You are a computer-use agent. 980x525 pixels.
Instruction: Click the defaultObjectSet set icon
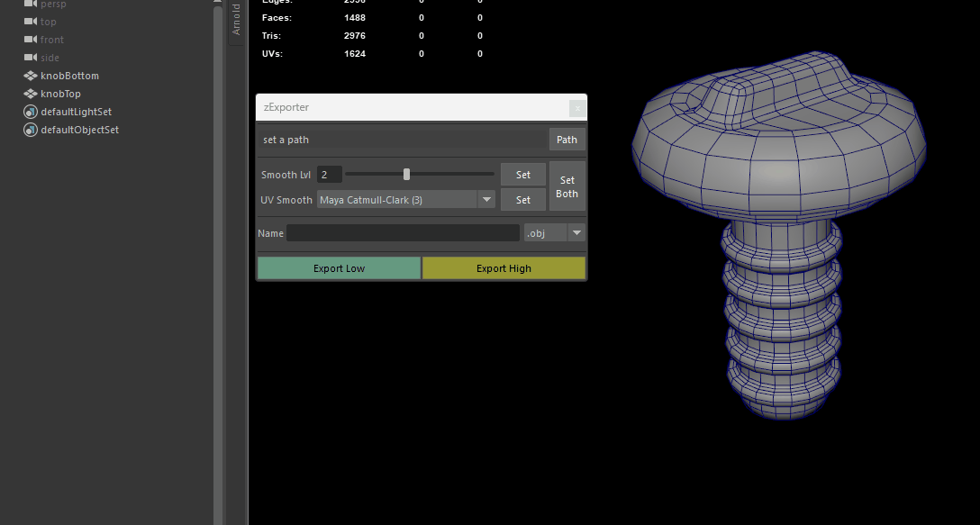[x=31, y=130]
